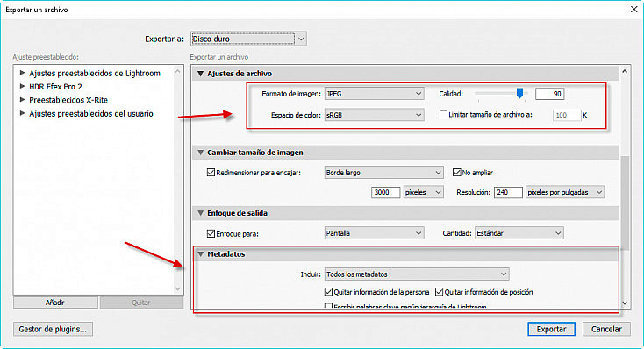Expand Ajustes preestablecidos del usuario group
Image resolution: width=644 pixels, height=349 pixels.
(x=22, y=113)
